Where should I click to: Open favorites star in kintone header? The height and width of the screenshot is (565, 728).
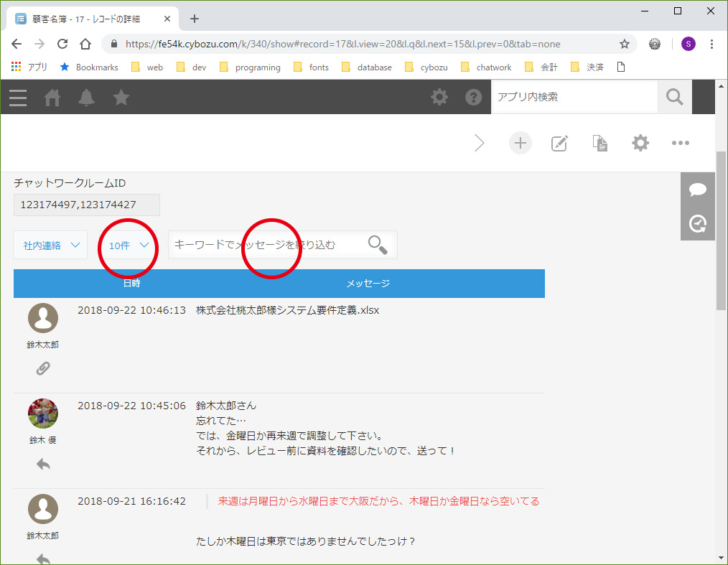pyautogui.click(x=121, y=97)
